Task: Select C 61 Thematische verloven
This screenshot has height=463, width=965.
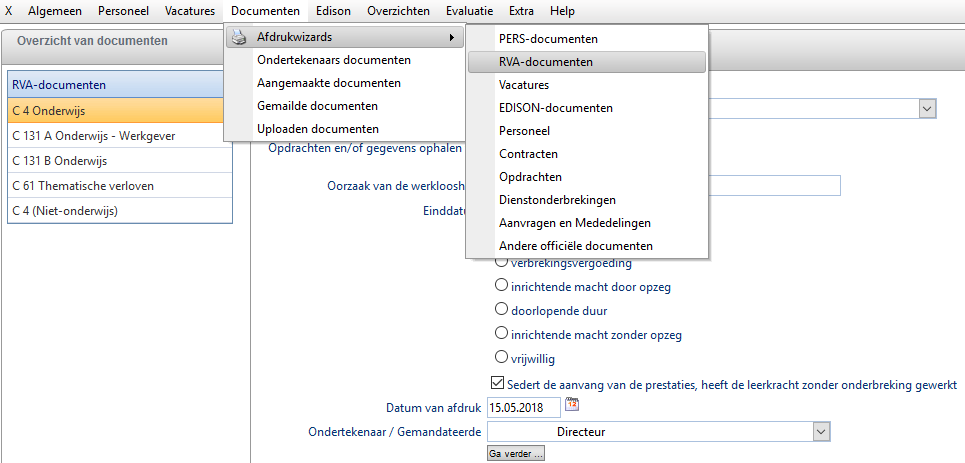Action: [x=120, y=186]
